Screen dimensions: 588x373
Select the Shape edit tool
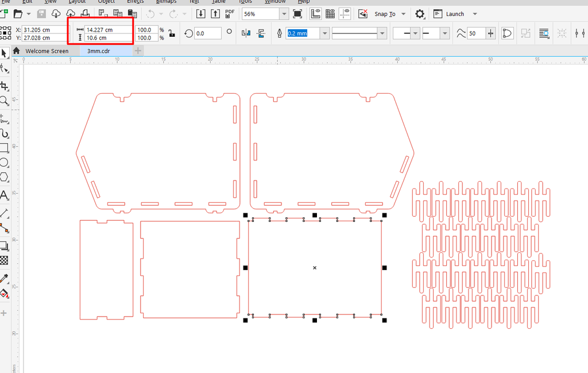tap(4, 68)
